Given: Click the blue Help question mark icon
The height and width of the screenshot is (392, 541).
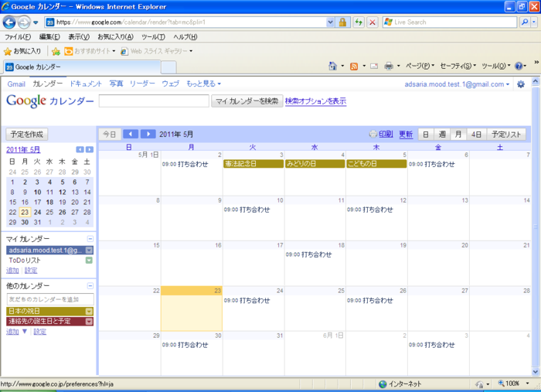Looking at the screenshot, I should pos(519,66).
